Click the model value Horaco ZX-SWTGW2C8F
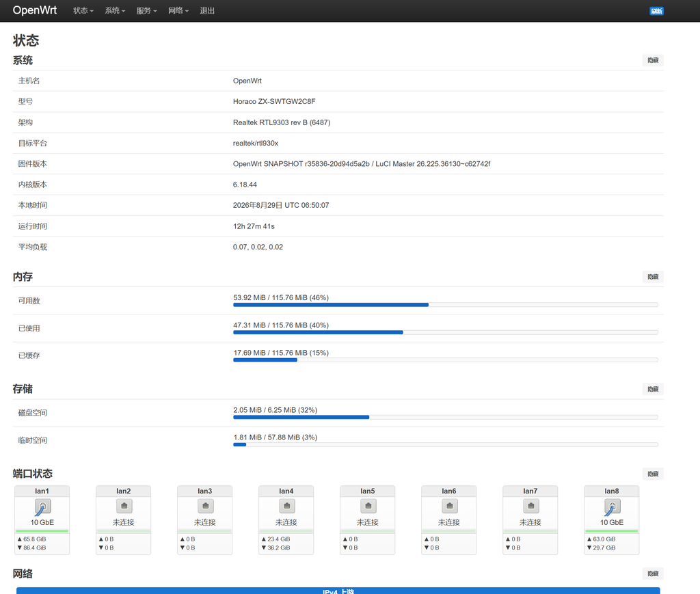The height and width of the screenshot is (594, 700). (x=274, y=101)
